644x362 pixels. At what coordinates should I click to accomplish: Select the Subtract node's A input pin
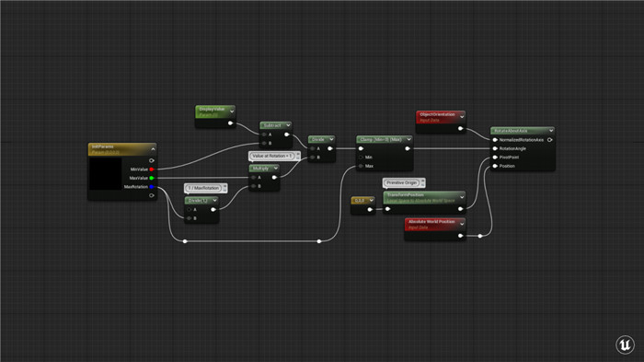click(x=264, y=134)
